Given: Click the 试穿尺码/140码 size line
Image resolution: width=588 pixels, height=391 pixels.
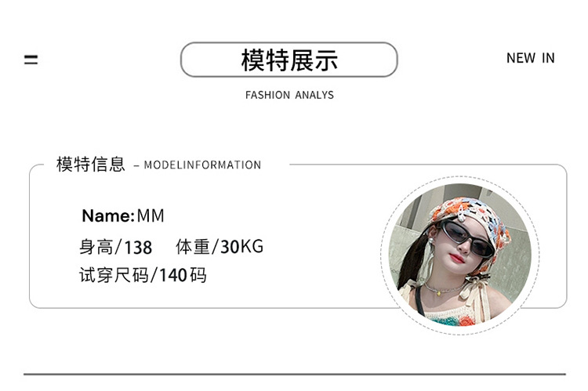Looking at the screenshot, I should [x=143, y=275].
